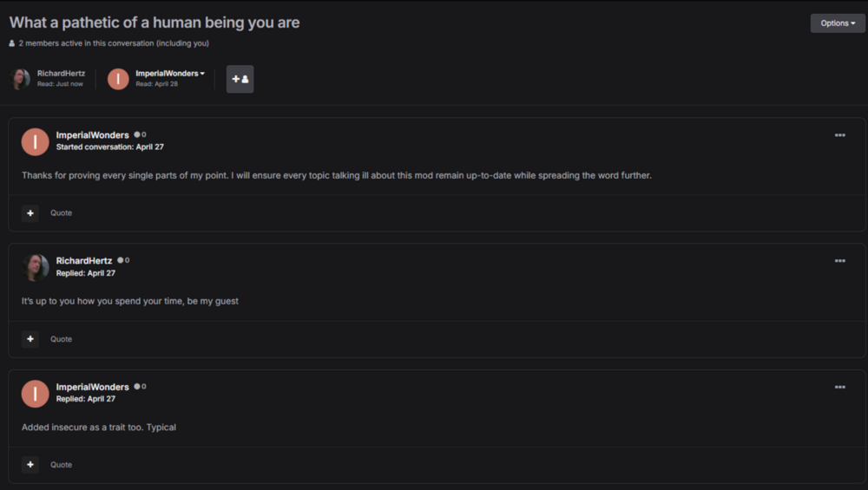Quote the 'It's up to you' reply
The image size is (868, 490).
(61, 339)
